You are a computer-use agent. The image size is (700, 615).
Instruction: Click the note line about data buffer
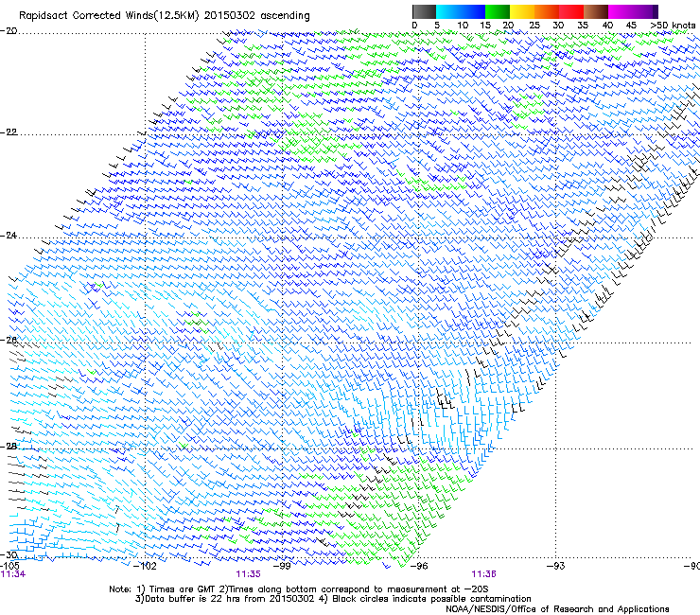click(x=333, y=599)
